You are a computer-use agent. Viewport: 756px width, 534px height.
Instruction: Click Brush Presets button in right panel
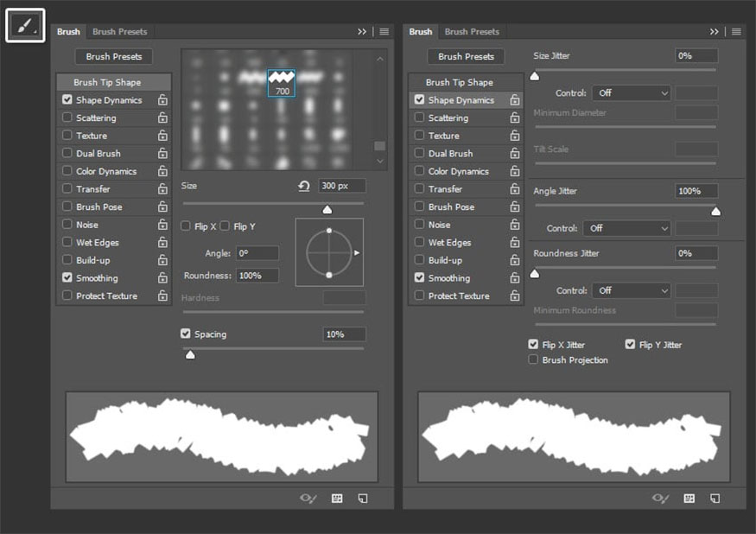point(467,56)
